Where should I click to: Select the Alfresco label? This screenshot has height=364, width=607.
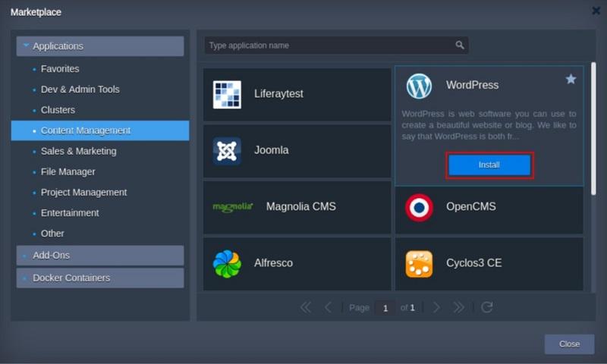[x=273, y=263]
